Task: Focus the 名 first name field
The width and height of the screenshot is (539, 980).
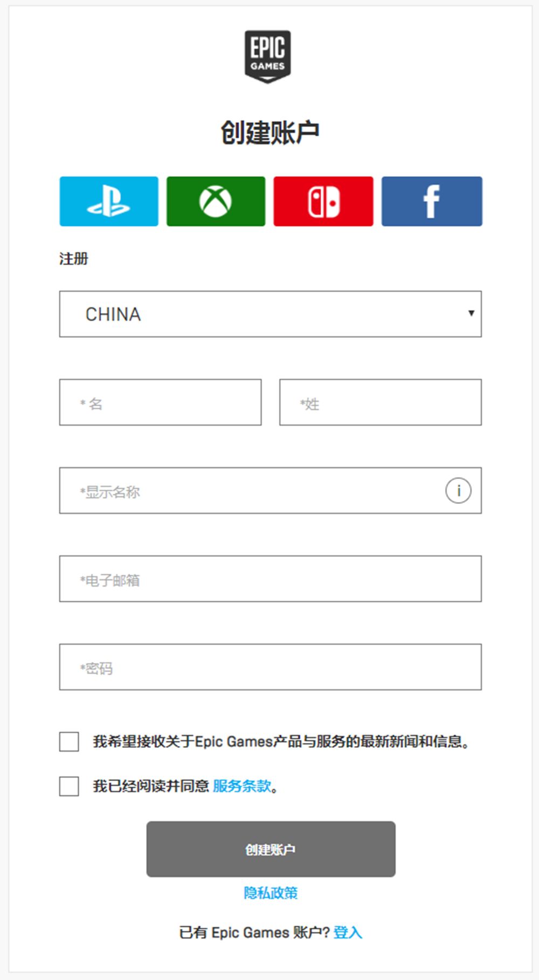Action: [160, 402]
